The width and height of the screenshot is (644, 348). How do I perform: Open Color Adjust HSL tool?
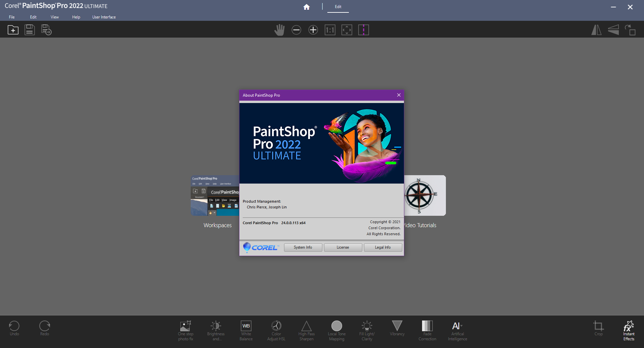click(276, 331)
